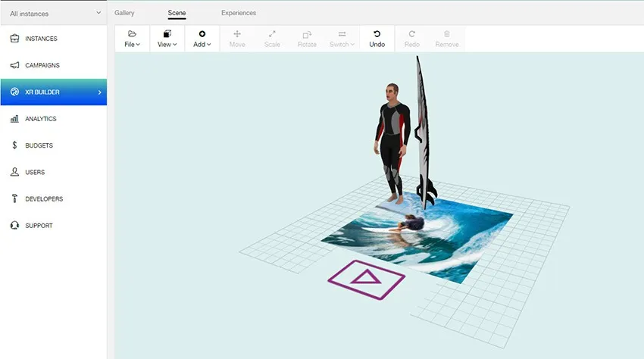Click the Support headset icon
Viewport: 644px width, 359px height.
pos(14,226)
